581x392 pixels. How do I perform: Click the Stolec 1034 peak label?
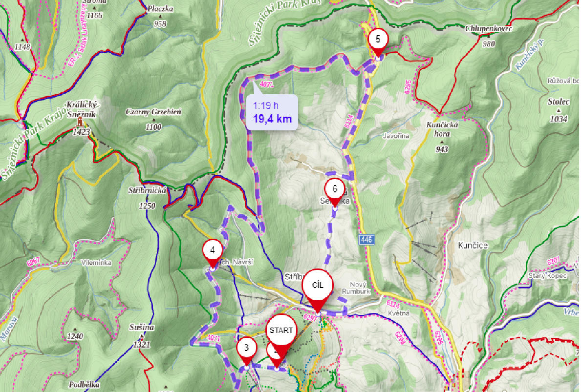click(559, 110)
